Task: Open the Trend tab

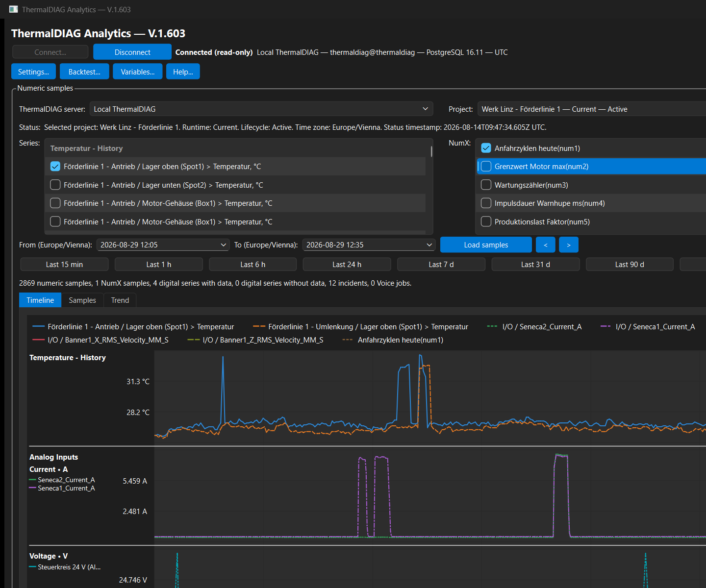Action: [120, 300]
